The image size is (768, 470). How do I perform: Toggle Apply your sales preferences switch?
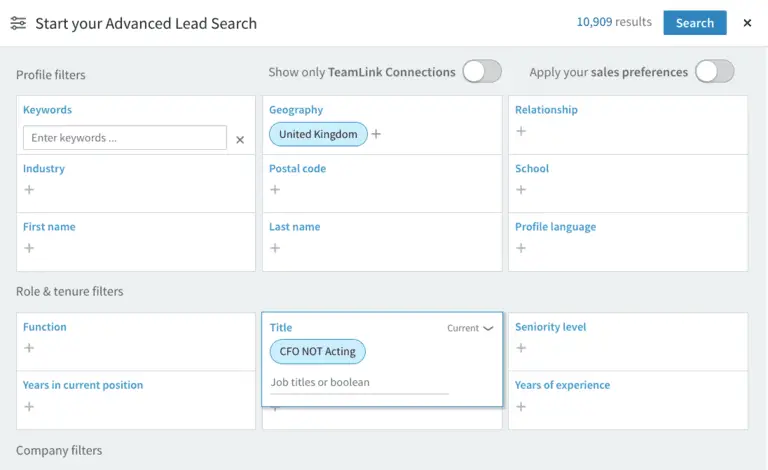click(714, 72)
